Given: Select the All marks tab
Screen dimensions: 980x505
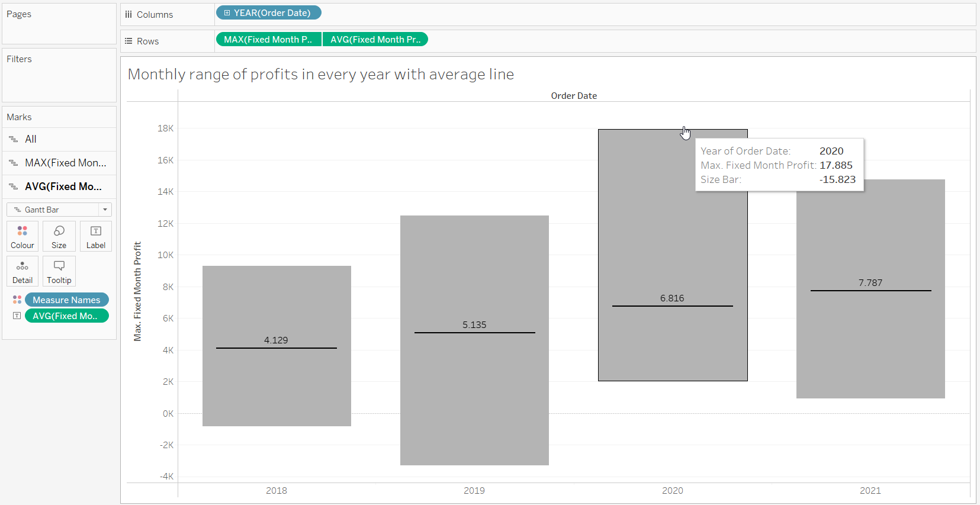Looking at the screenshot, I should coord(59,139).
